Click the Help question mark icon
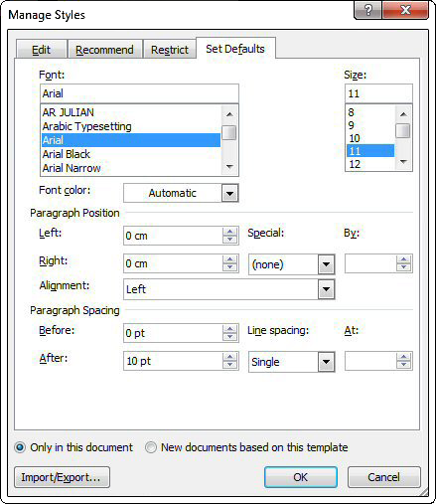This screenshot has height=504, width=436. [368, 10]
